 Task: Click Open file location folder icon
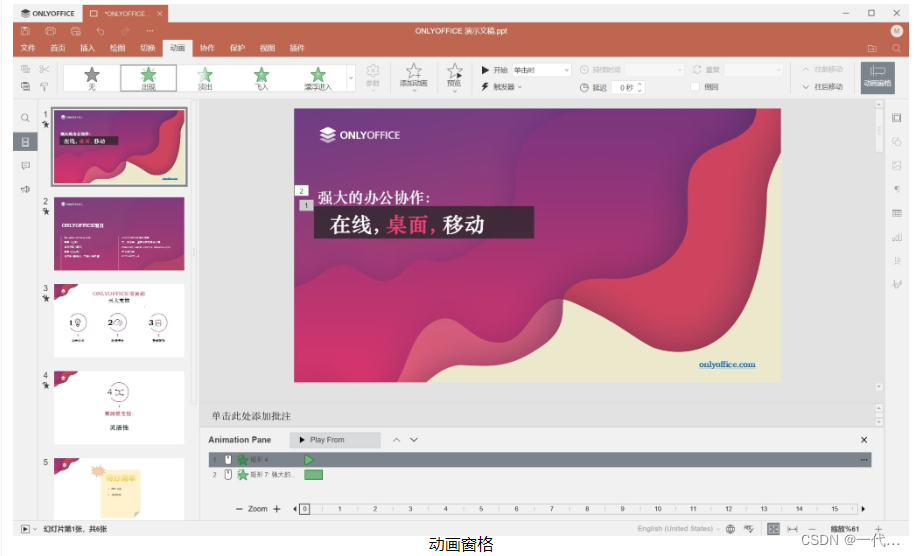(x=872, y=48)
